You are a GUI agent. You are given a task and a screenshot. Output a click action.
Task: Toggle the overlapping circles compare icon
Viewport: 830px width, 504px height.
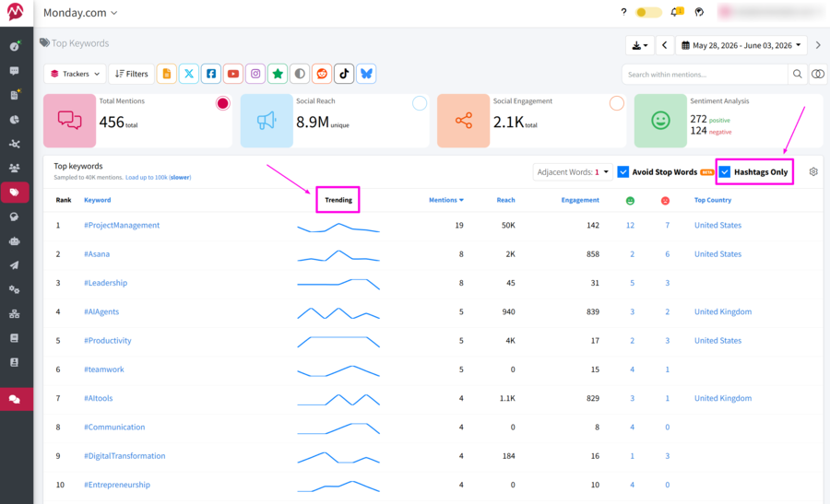tap(818, 74)
